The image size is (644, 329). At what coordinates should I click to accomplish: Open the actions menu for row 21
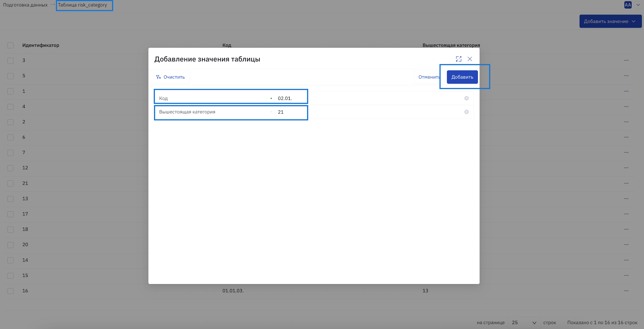click(626, 183)
